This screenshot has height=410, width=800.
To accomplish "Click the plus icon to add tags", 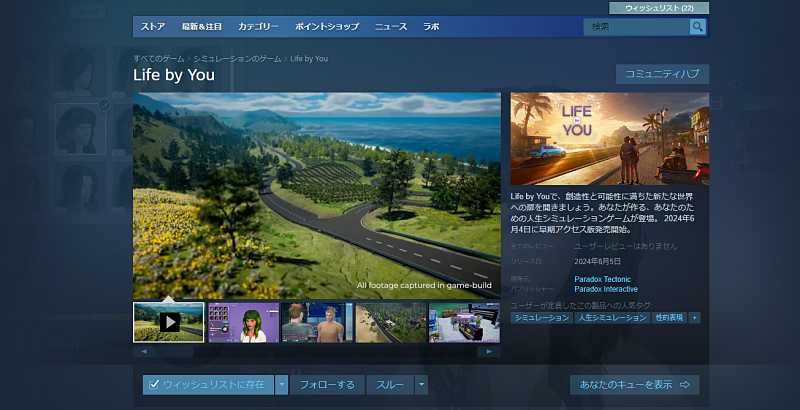I will (694, 317).
